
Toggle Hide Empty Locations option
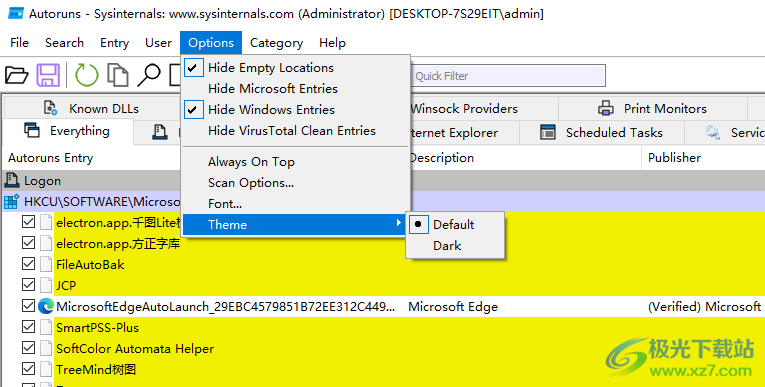[295, 68]
